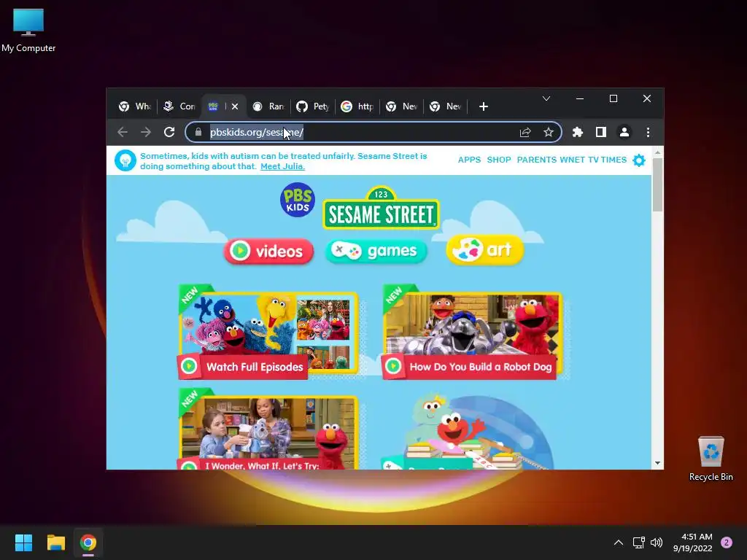This screenshot has height=560, width=747.
Task: Switch to the first 'New' tab
Action: (402, 106)
